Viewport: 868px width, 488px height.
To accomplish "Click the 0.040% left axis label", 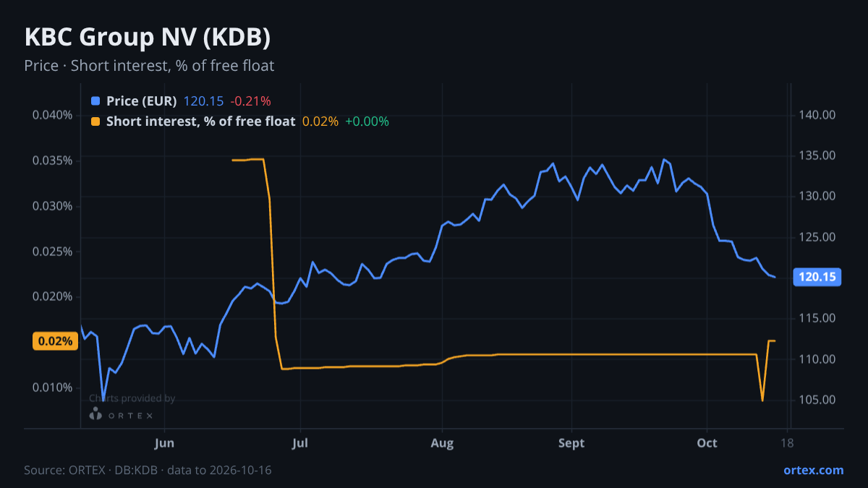I will tap(52, 115).
